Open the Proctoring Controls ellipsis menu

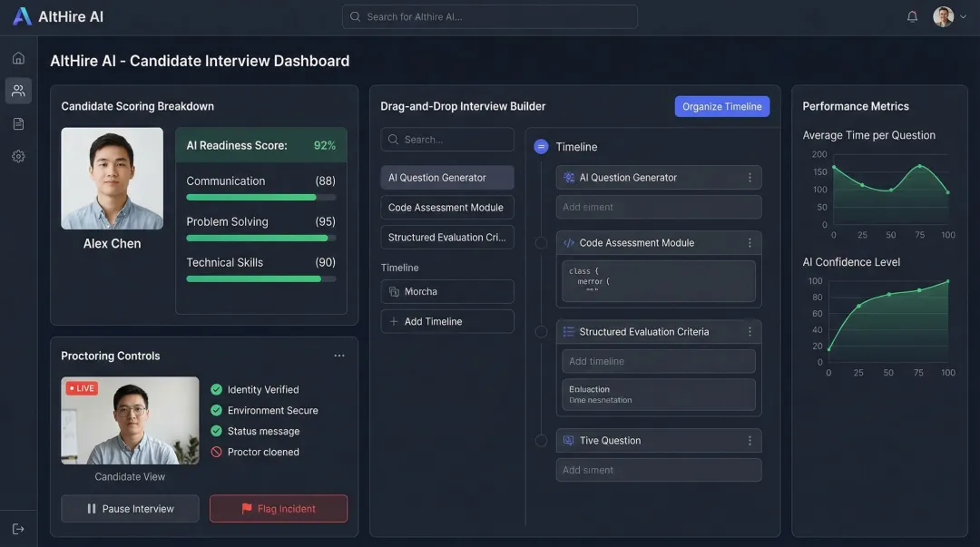(x=339, y=355)
